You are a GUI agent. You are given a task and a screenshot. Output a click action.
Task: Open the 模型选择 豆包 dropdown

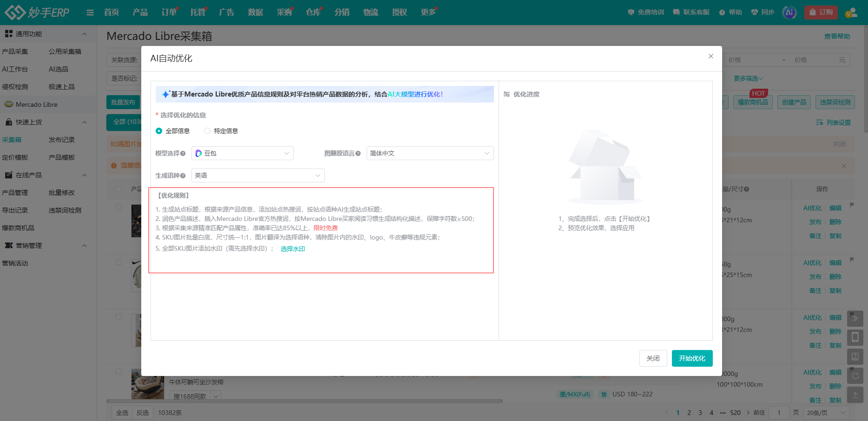243,154
